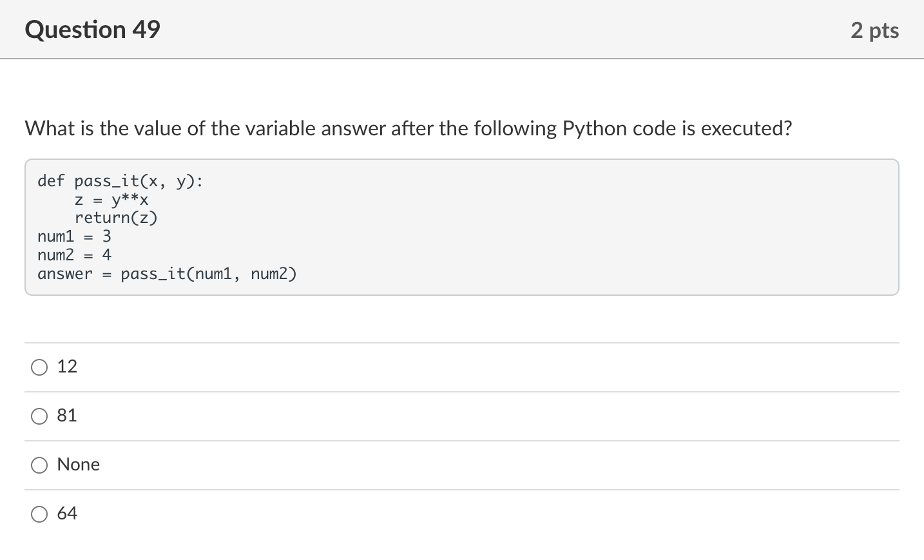Screen dimensions: 924x560
Task: Click the num2 = 4 code line
Action: point(74,255)
